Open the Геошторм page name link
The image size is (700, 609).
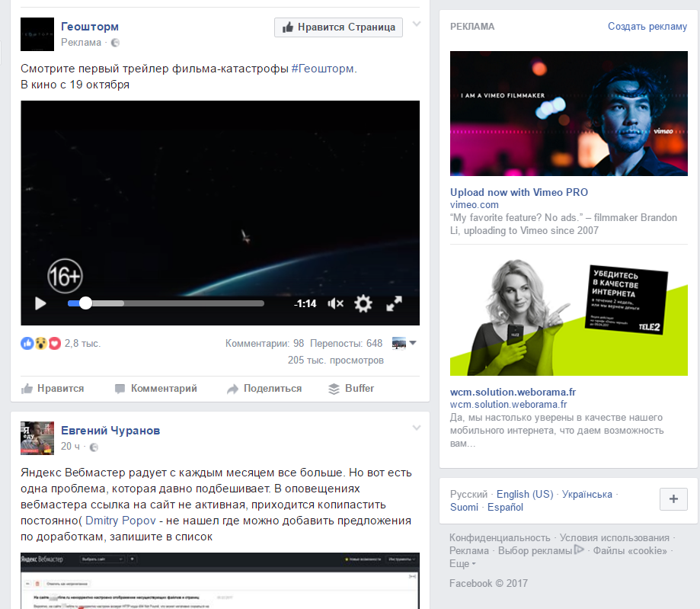pos(90,27)
